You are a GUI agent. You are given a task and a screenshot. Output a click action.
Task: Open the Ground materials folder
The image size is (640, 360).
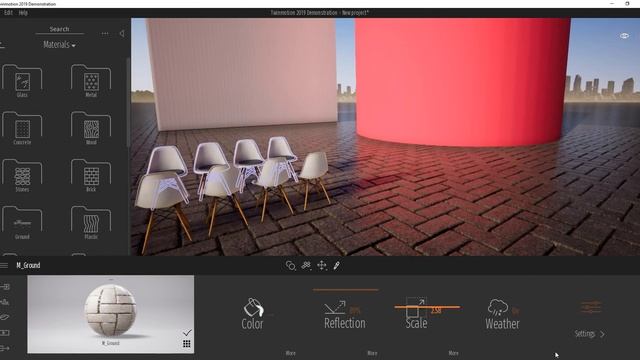point(22,222)
